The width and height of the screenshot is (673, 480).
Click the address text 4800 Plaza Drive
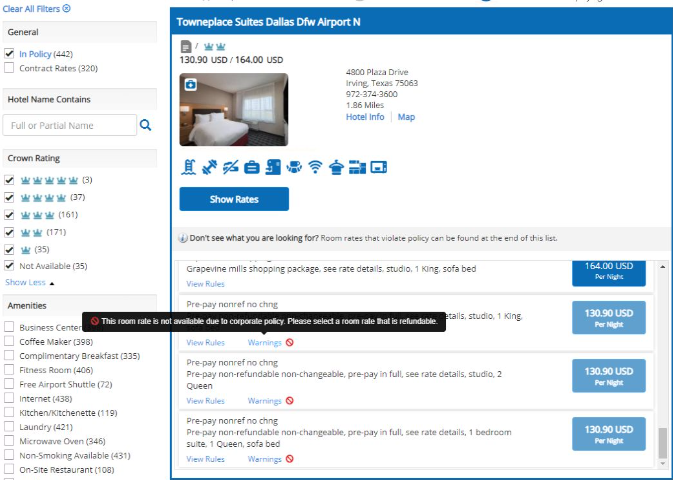[377, 72]
